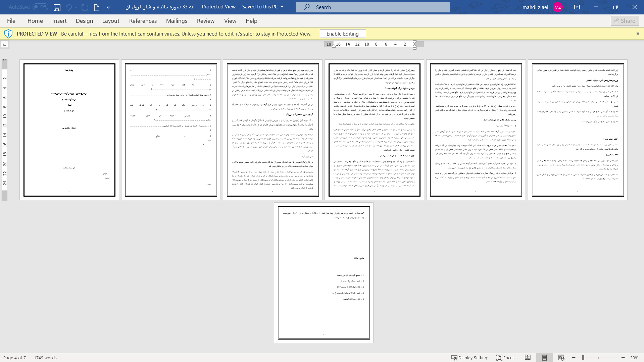
Task: Switch to Print Layout view icon
Action: point(544,358)
